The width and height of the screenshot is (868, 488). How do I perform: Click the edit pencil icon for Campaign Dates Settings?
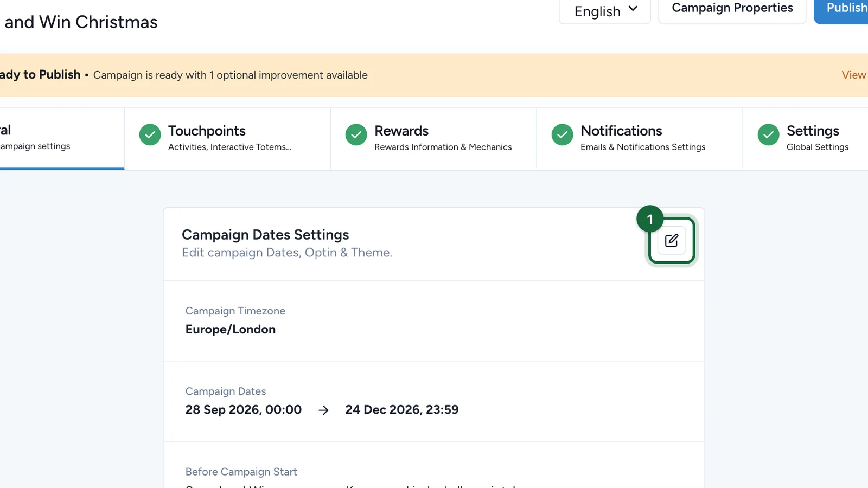point(672,241)
